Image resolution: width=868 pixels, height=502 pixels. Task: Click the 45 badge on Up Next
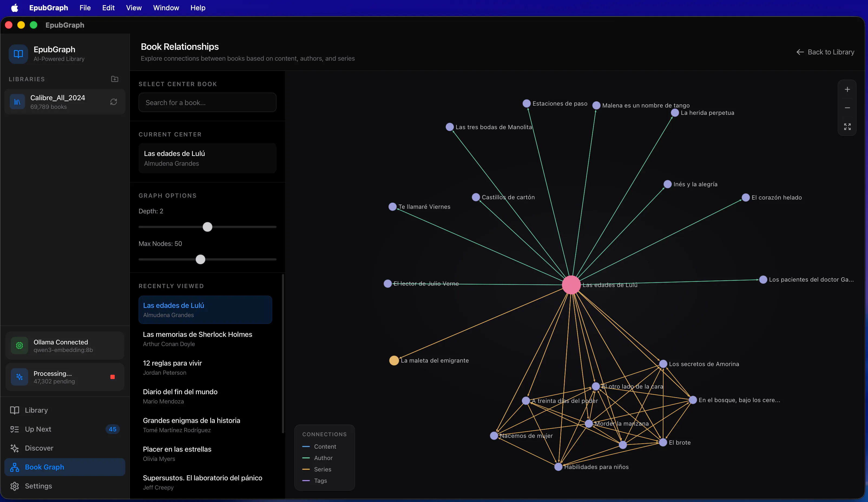(x=112, y=429)
